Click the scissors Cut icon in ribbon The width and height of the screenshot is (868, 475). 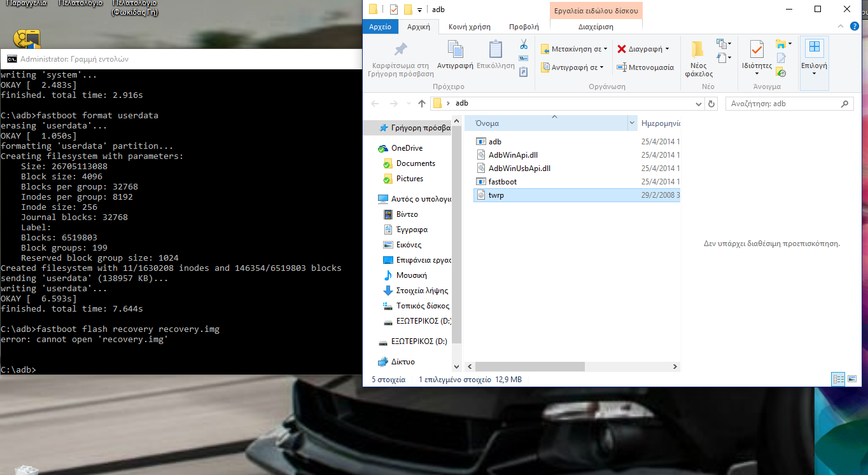(524, 45)
